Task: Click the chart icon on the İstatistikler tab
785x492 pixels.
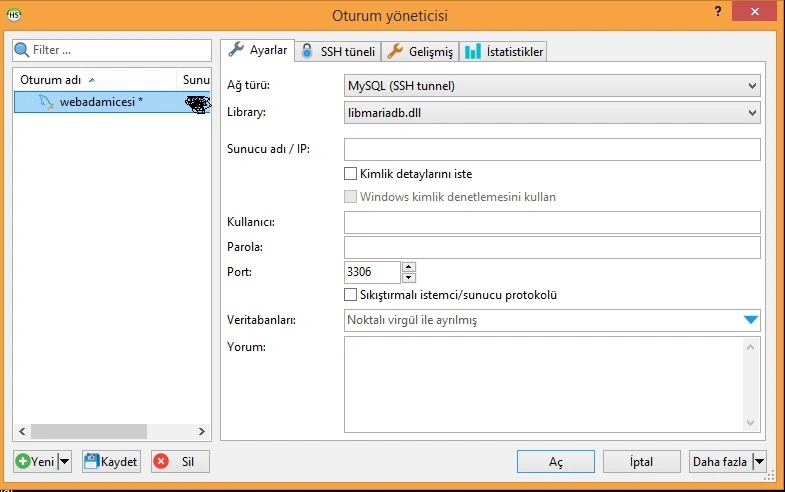Action: coord(473,51)
